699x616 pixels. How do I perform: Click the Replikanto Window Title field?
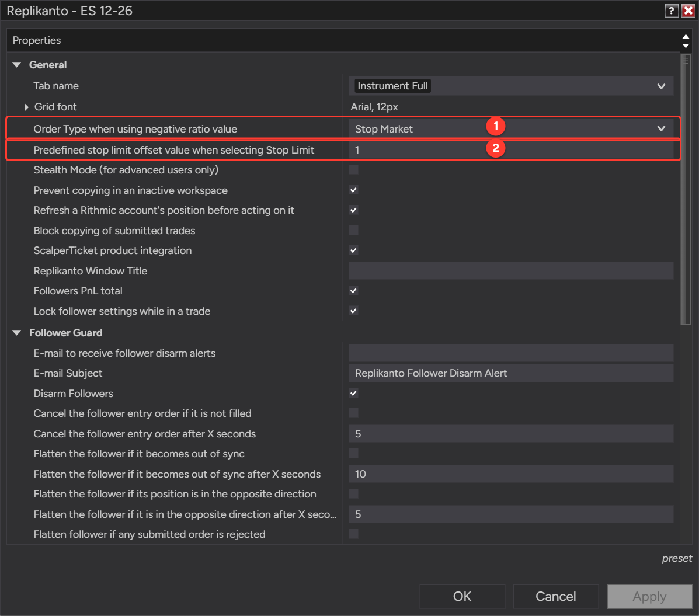[511, 270]
